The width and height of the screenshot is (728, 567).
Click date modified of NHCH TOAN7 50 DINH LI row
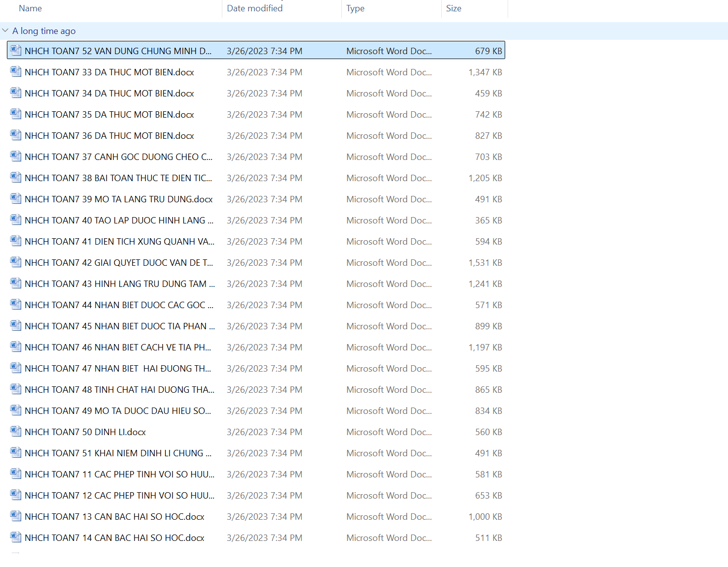tap(265, 432)
